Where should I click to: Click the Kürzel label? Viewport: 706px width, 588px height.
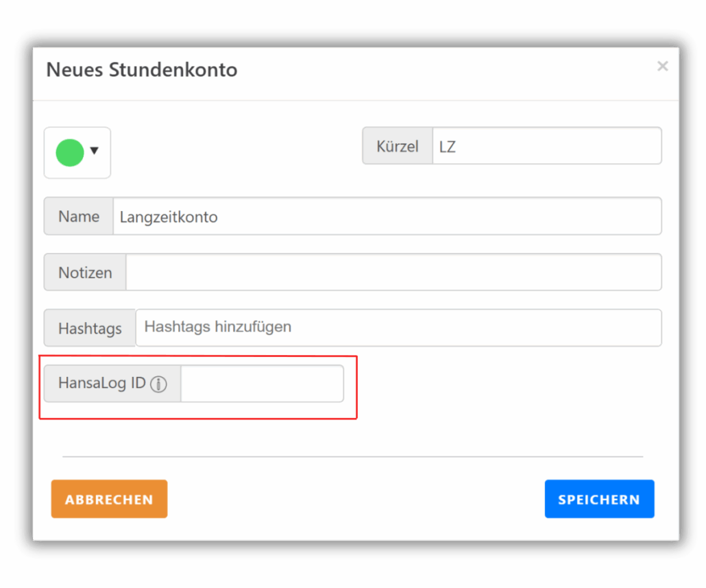[397, 146]
